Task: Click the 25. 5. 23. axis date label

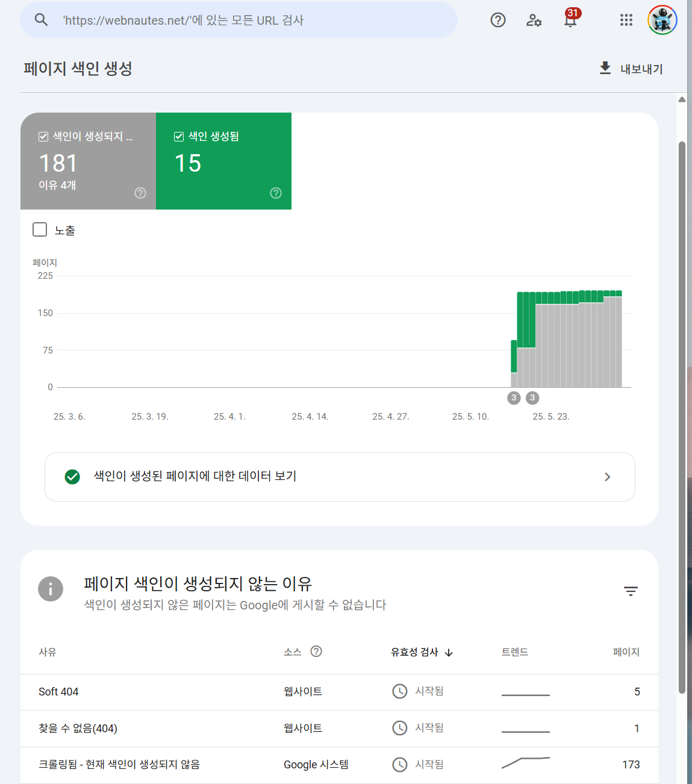Action: tap(551, 417)
